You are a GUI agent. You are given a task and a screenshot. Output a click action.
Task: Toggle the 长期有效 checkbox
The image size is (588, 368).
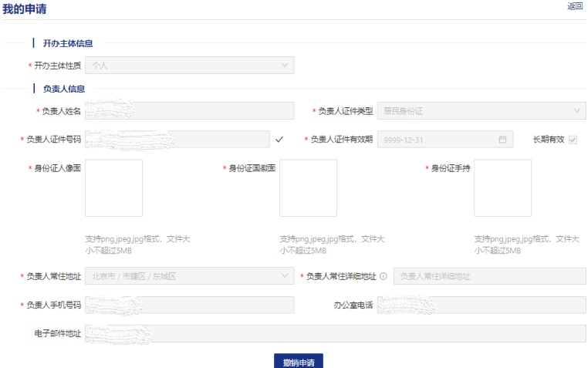coord(573,140)
